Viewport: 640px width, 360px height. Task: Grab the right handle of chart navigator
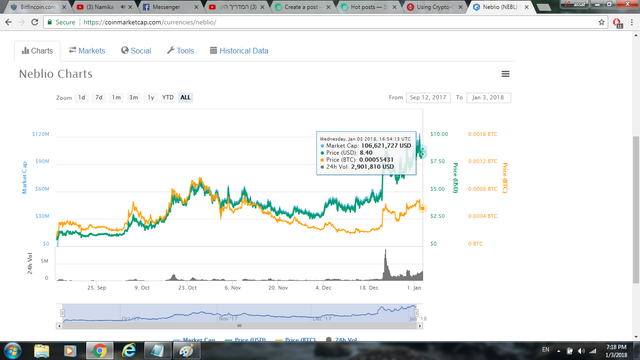pyautogui.click(x=416, y=313)
